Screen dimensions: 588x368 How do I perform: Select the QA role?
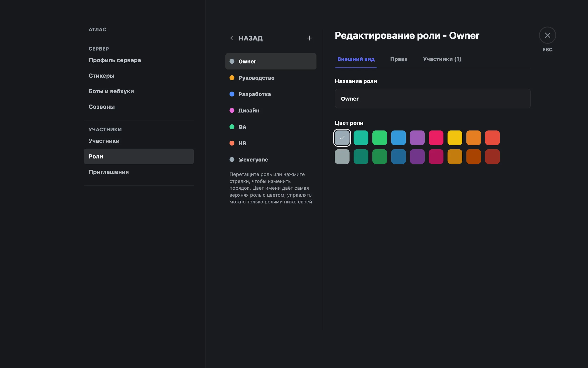pos(271,127)
